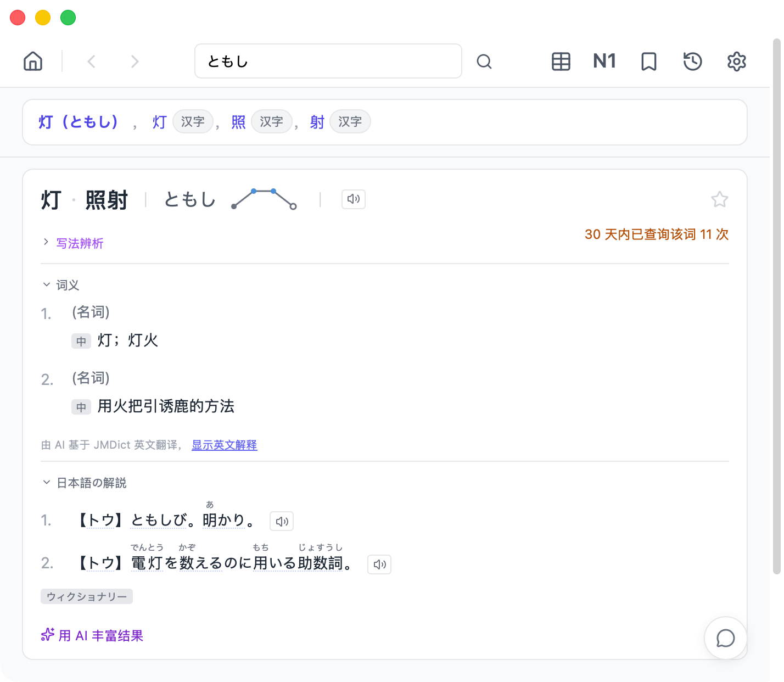Play audio for ともしび。明かり。
The width and height of the screenshot is (784, 682).
282,521
